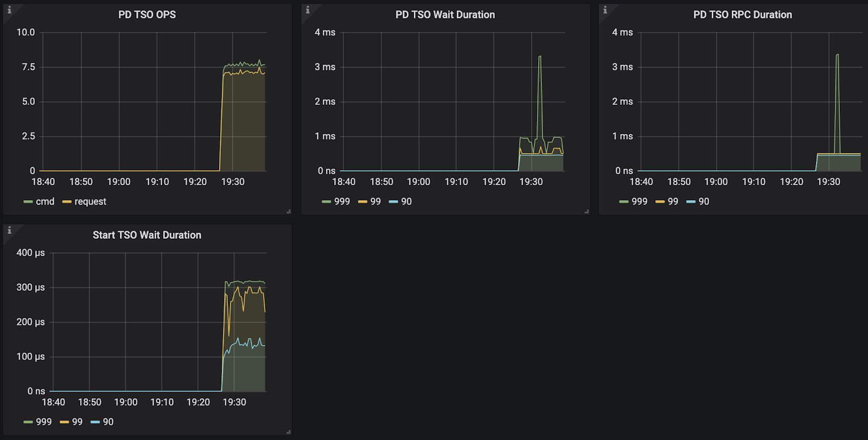This screenshot has width=868, height=440.
Task: Click resize handle of PD TSO OPS panel
Action: pyautogui.click(x=289, y=212)
